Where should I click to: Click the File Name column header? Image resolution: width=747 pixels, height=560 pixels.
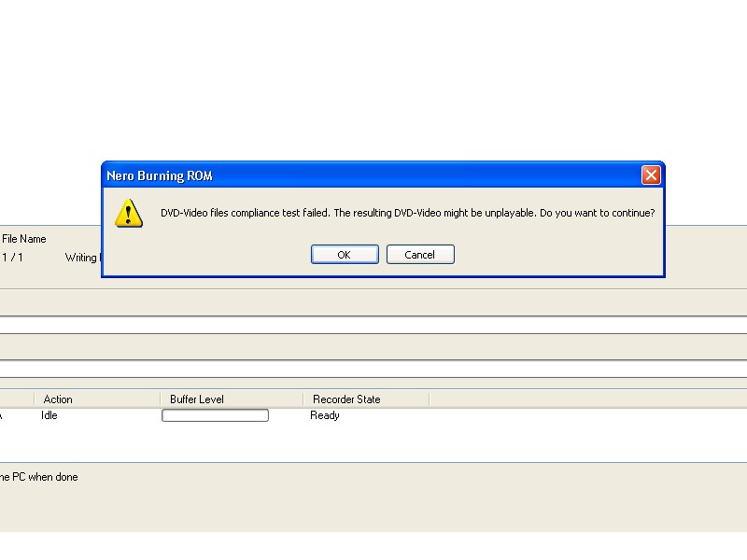coord(24,239)
